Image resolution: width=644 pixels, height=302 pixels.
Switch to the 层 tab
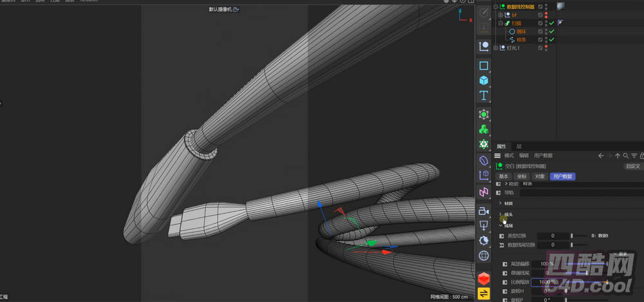pyautogui.click(x=519, y=147)
